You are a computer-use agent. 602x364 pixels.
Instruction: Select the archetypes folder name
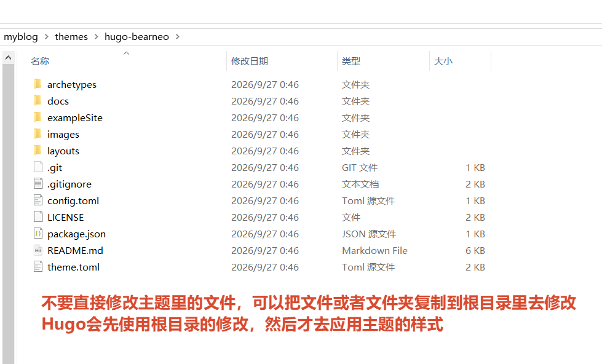click(72, 84)
